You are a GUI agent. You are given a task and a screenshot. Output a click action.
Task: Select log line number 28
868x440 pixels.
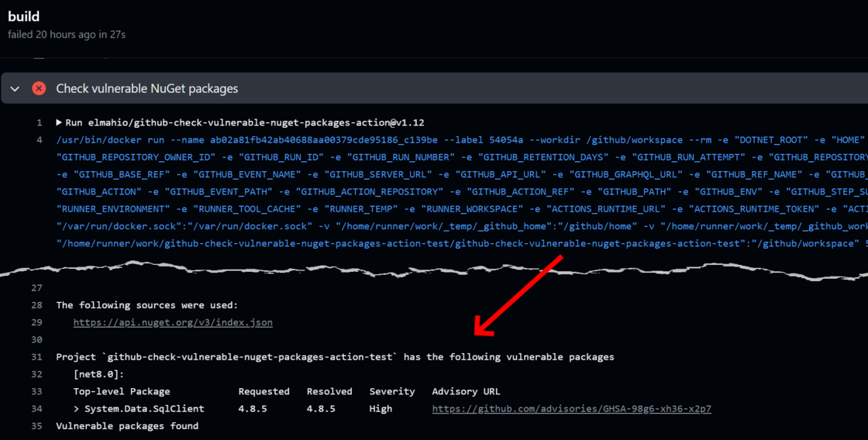coord(36,305)
